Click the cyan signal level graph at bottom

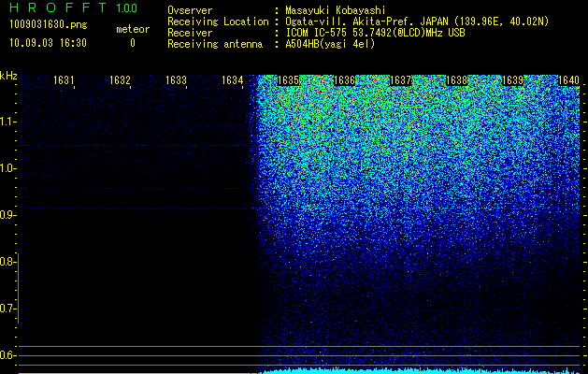tap(299, 371)
